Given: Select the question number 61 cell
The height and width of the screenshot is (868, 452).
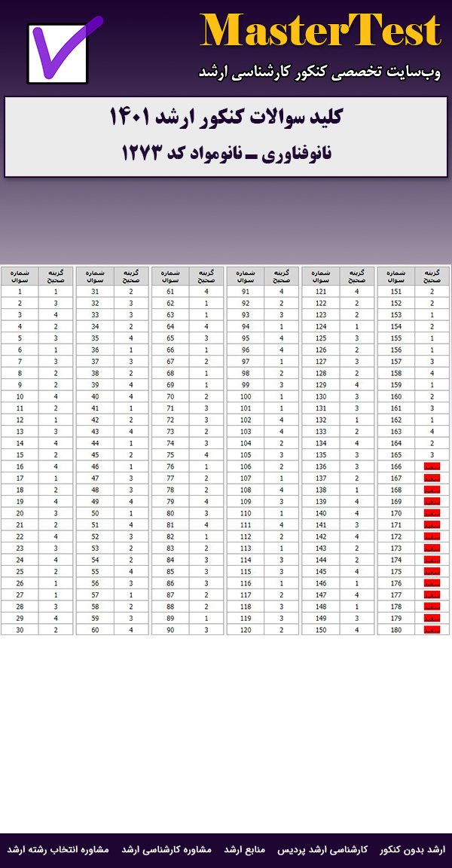Looking at the screenshot, I should [170, 292].
